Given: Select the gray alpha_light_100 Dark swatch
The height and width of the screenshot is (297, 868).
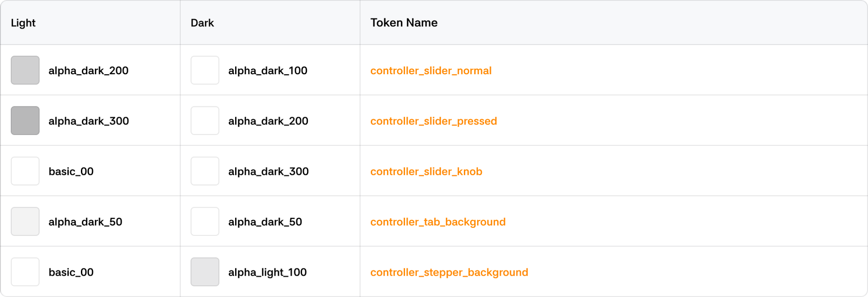Looking at the screenshot, I should click(x=205, y=272).
